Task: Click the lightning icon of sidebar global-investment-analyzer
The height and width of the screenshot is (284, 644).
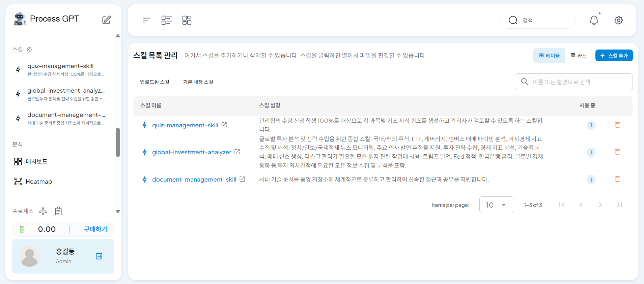Action: 18,94
